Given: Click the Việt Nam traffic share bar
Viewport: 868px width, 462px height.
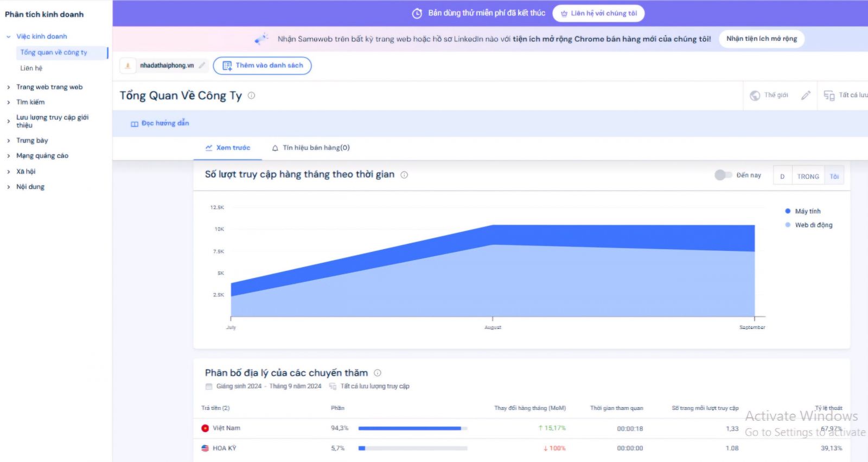Looking at the screenshot, I should tap(412, 428).
